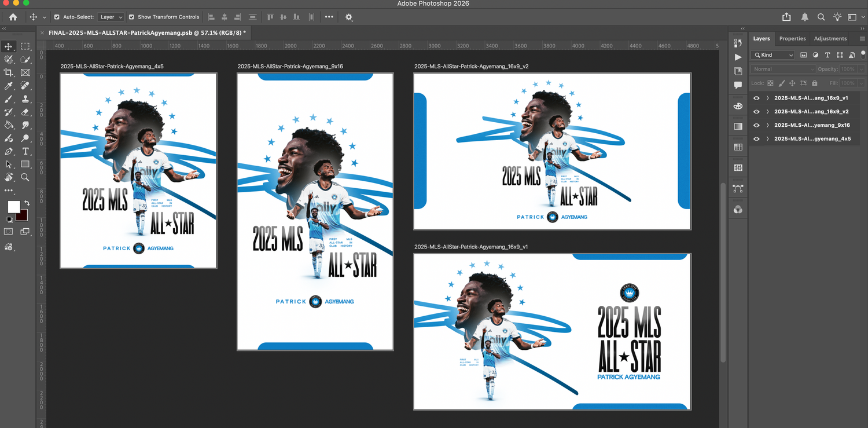Select the Rectangle shape tool
The image size is (868, 428).
tap(25, 164)
